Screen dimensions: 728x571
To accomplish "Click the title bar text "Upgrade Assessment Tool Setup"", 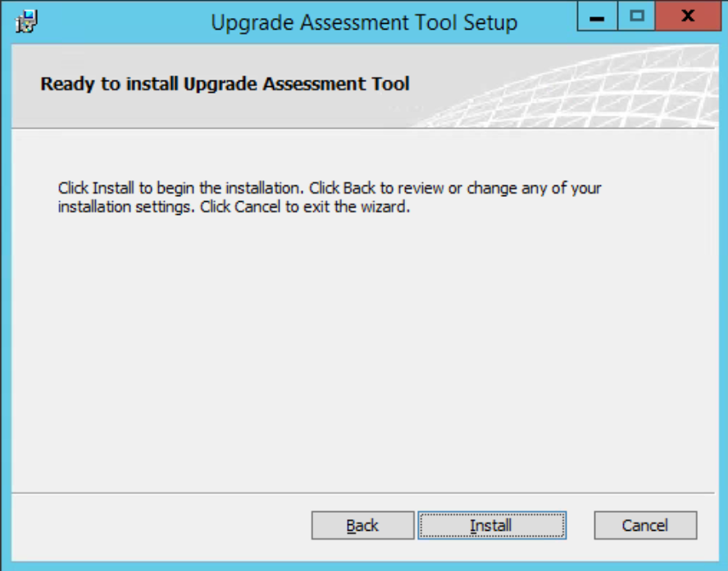I will (364, 22).
